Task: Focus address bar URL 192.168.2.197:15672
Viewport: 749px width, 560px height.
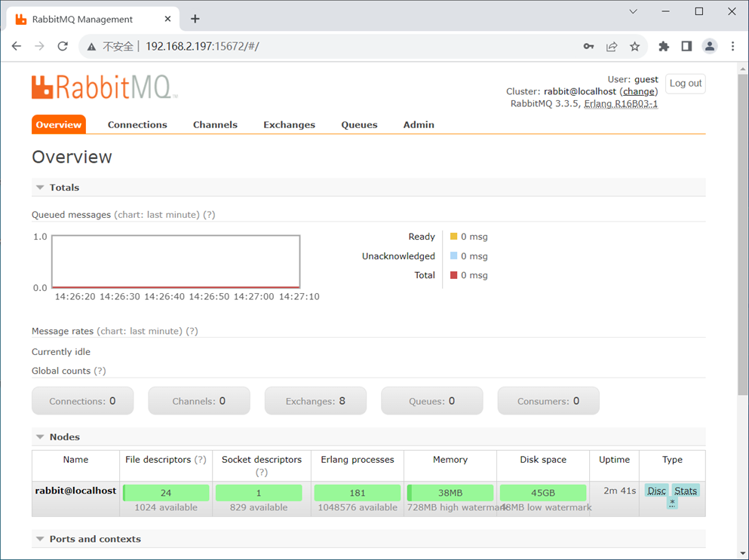Action: coord(203,46)
